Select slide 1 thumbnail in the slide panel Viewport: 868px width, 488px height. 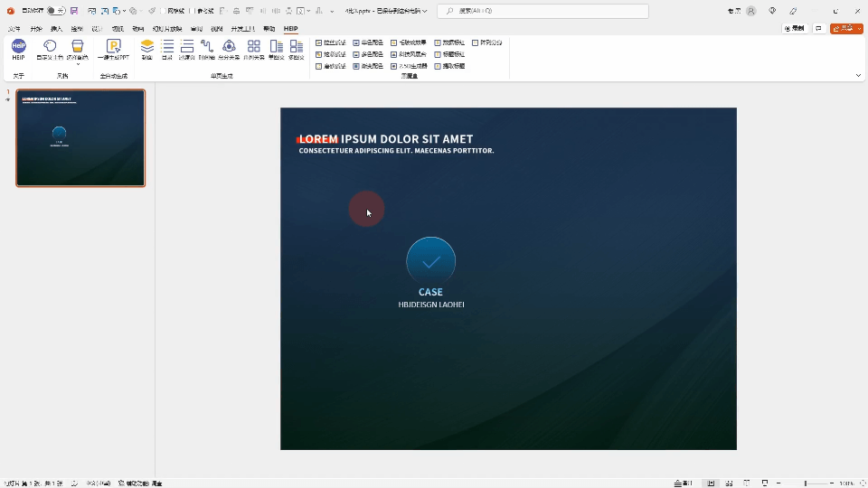click(80, 137)
